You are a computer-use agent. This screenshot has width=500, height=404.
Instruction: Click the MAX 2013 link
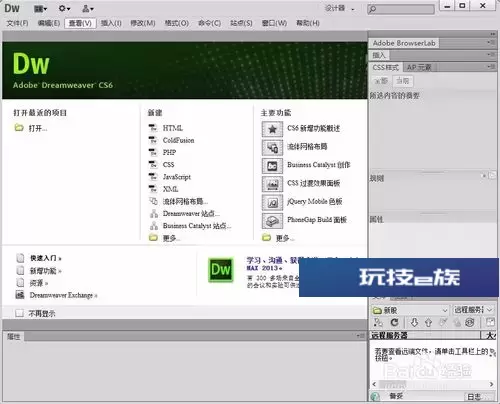[x=264, y=268]
